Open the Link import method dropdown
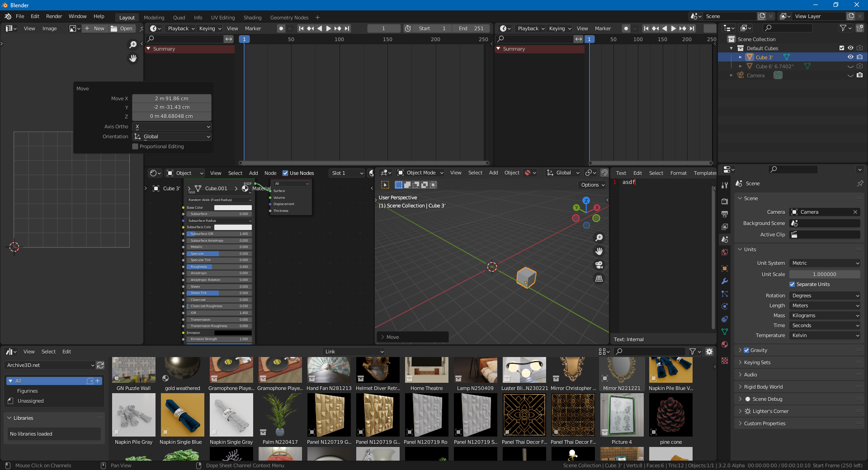 point(354,352)
